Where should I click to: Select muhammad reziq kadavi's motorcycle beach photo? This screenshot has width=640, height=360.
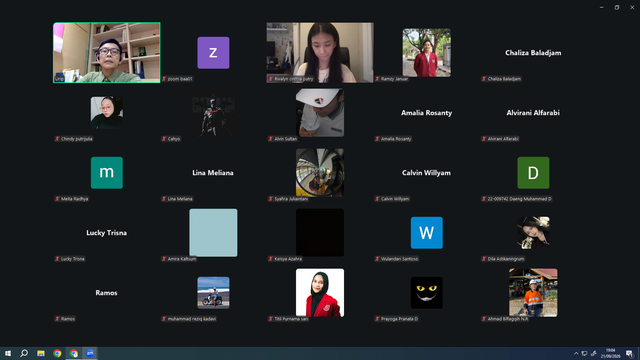pyautogui.click(x=213, y=293)
